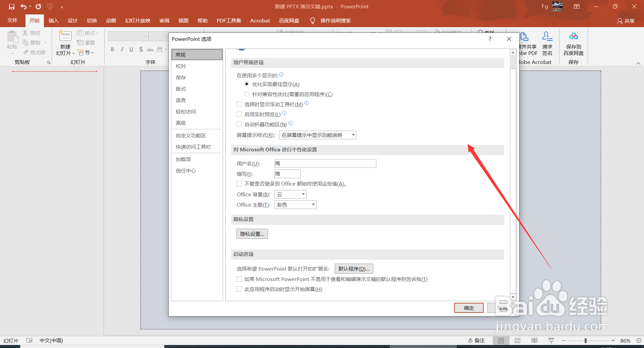Click the Paste clipboard icon
This screenshot has height=348, width=644.
coord(12,37)
